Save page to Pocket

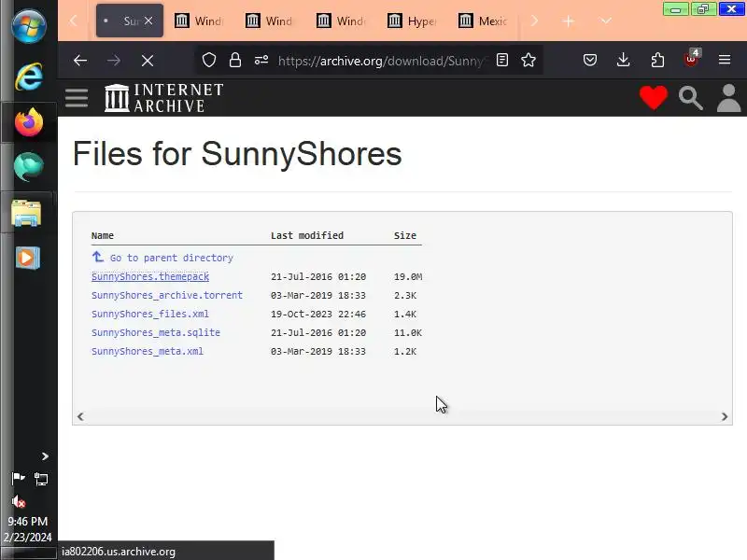click(x=590, y=60)
